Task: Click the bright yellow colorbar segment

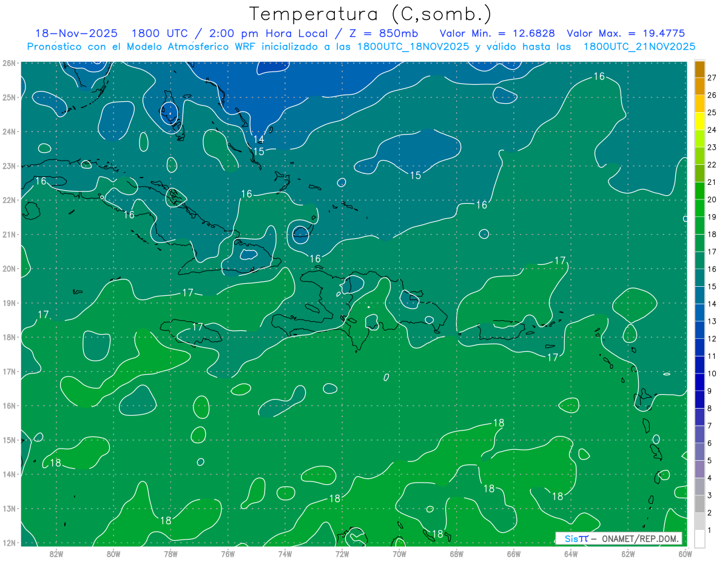Action: tap(699, 122)
